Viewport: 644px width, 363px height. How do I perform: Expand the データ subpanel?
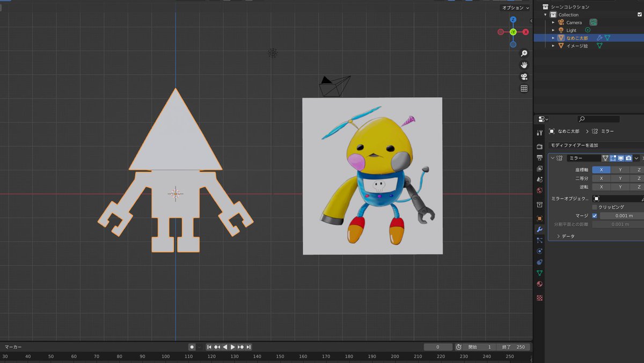click(x=558, y=236)
